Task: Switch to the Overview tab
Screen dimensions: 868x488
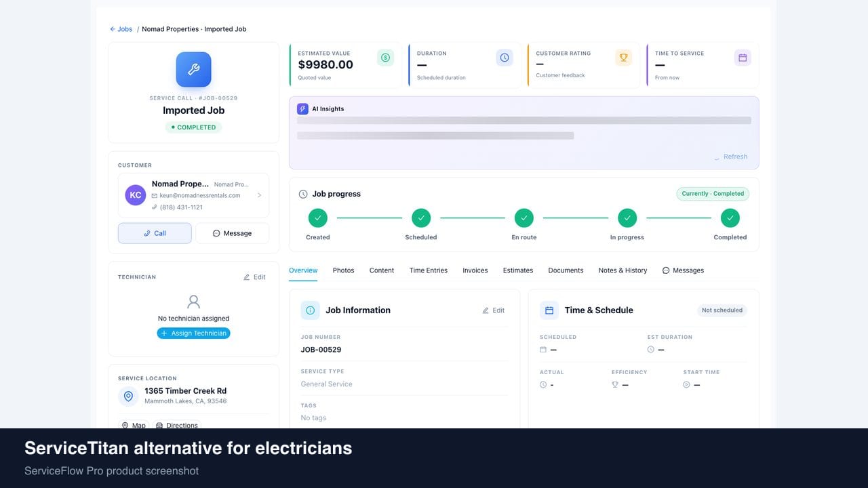Action: coord(303,270)
